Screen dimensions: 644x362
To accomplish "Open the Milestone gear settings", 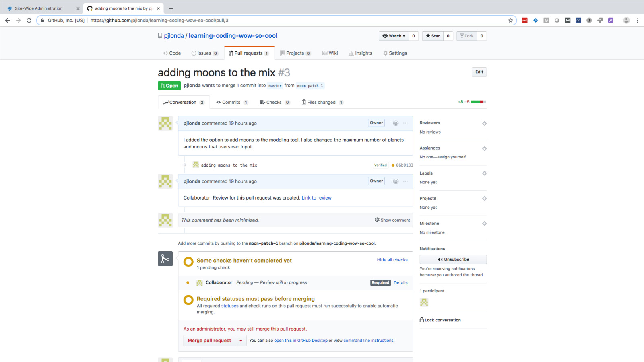I will [x=484, y=224].
